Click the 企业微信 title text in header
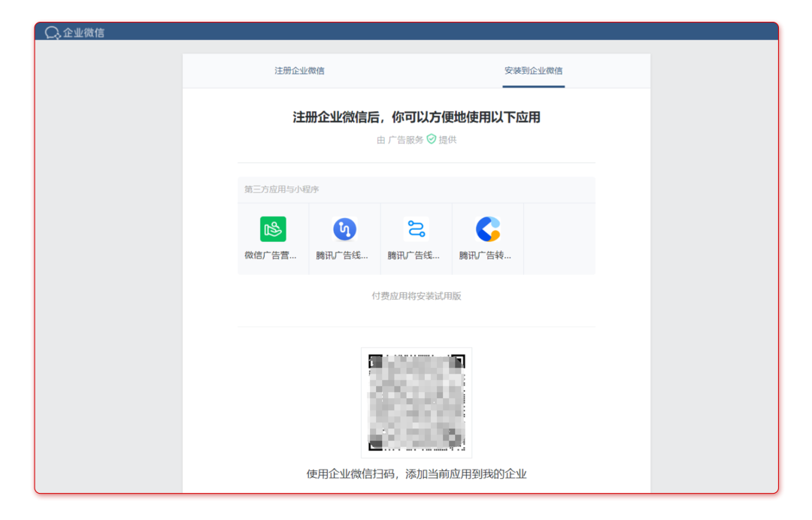Viewport: 812px width, 520px height. [x=83, y=32]
